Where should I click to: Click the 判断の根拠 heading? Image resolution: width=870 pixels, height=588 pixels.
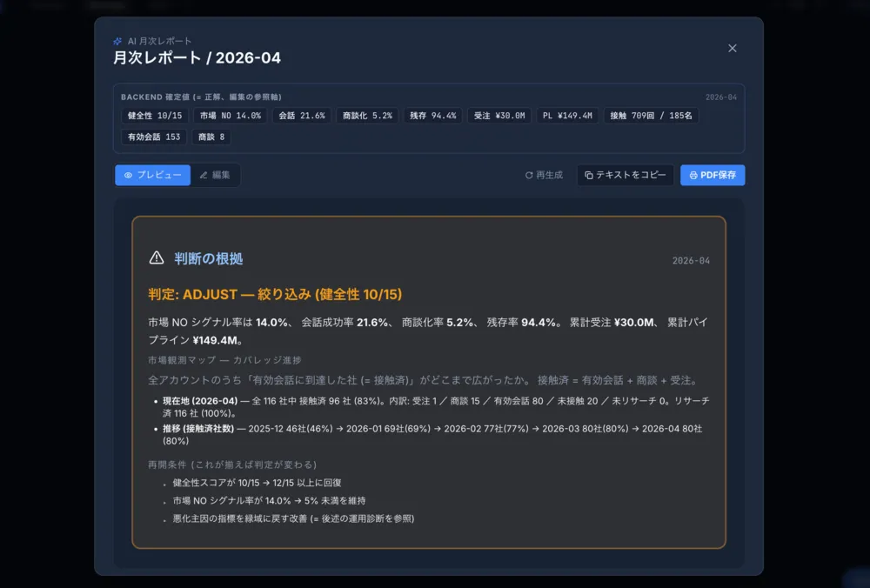[x=208, y=258]
